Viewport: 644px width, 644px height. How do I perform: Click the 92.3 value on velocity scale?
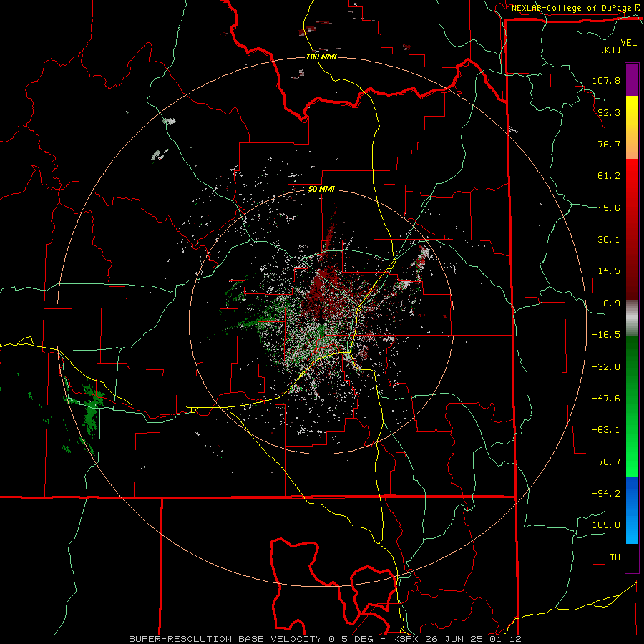click(x=609, y=112)
